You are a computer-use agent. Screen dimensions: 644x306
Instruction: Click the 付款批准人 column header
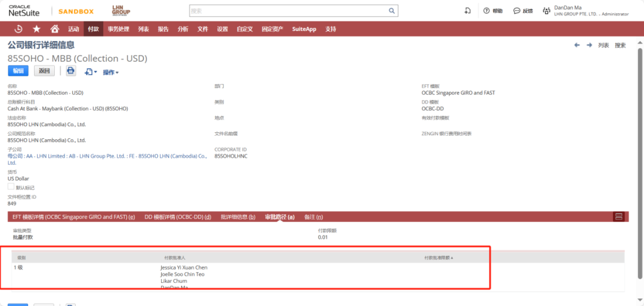pyautogui.click(x=174, y=258)
